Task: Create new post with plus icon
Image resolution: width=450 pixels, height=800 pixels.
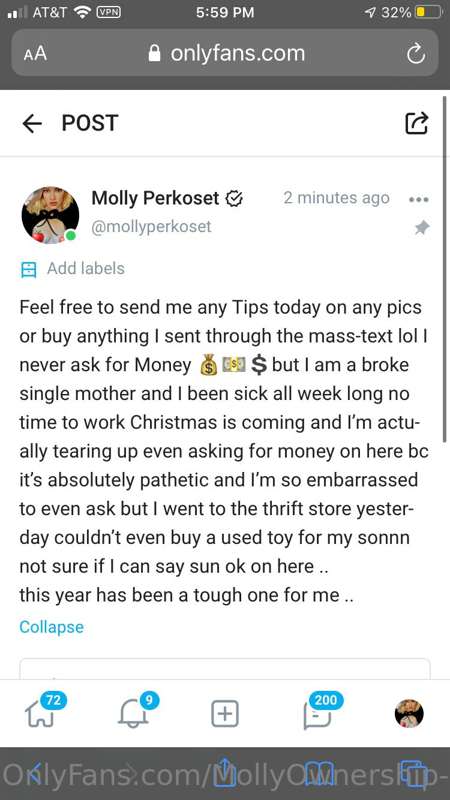Action: 225,713
